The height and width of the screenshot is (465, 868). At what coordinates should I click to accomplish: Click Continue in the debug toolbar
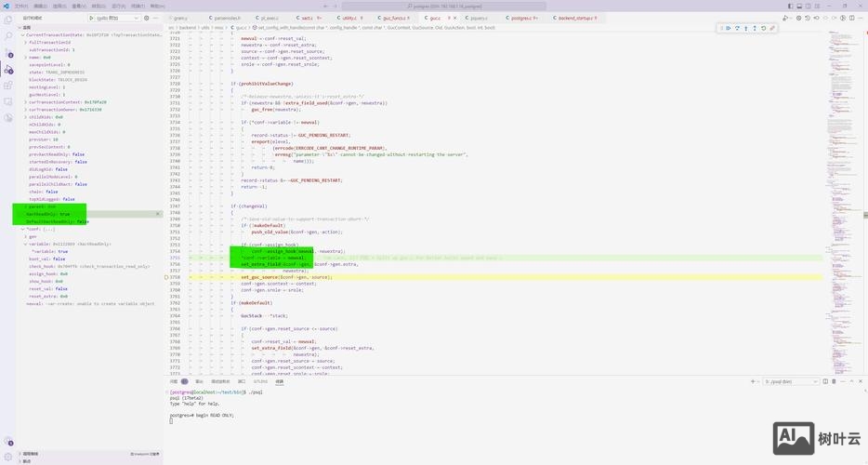(x=729, y=28)
